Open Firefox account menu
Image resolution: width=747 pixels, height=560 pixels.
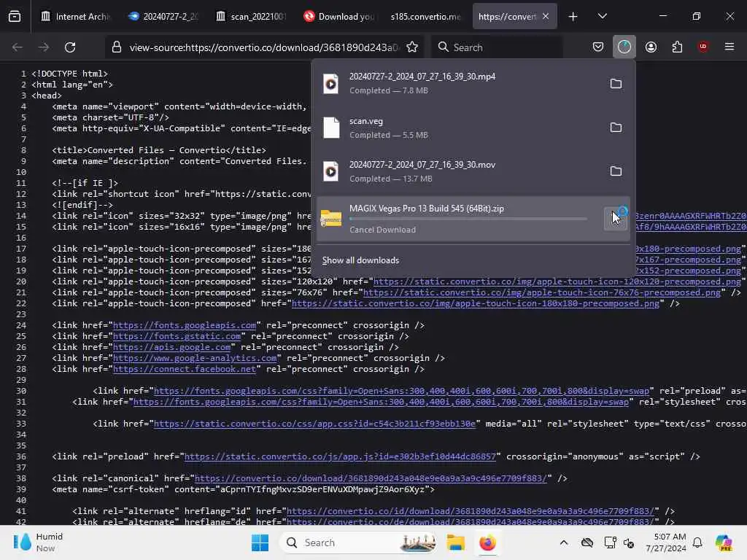[651, 47]
